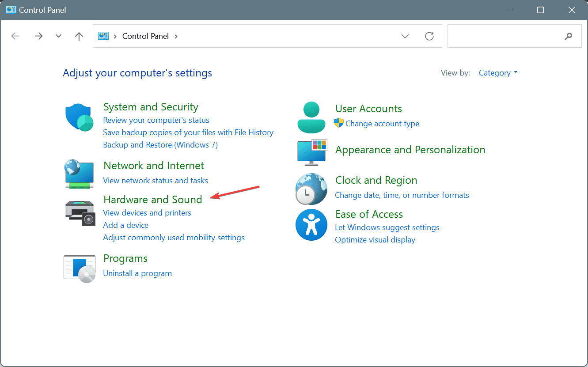This screenshot has width=588, height=367.
Task: Click Let Windows suggest settings
Action: [387, 227]
